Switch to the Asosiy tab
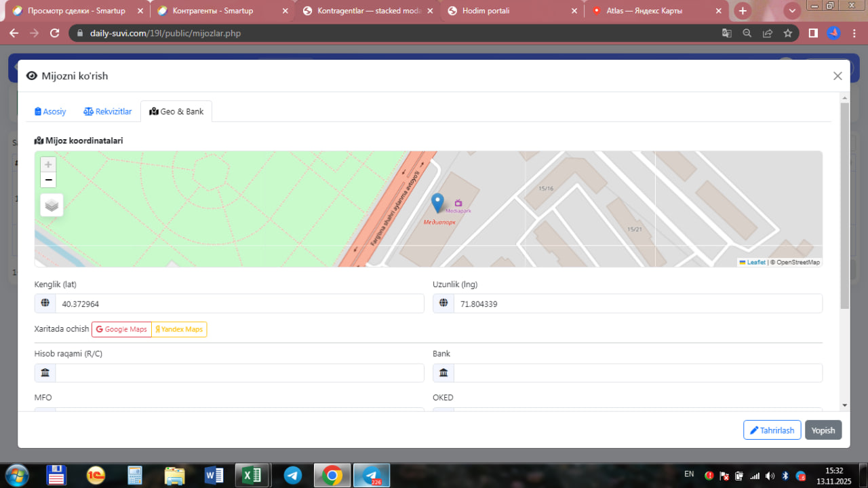 point(51,111)
